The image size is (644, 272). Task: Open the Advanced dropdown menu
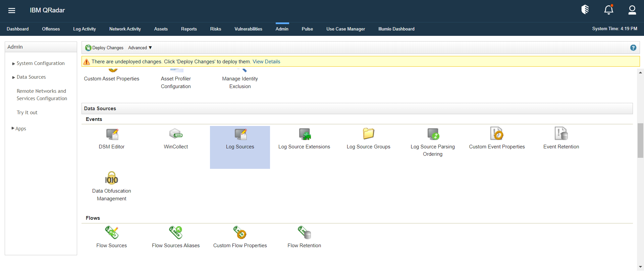click(x=140, y=48)
